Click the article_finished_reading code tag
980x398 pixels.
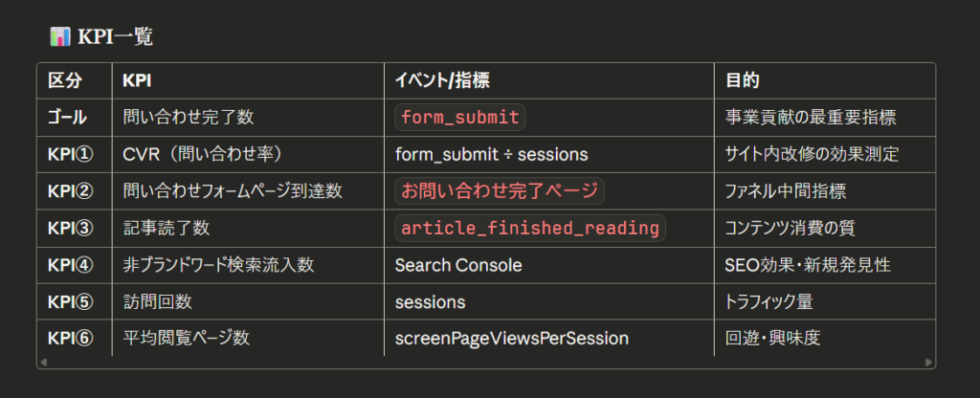pyautogui.click(x=530, y=228)
